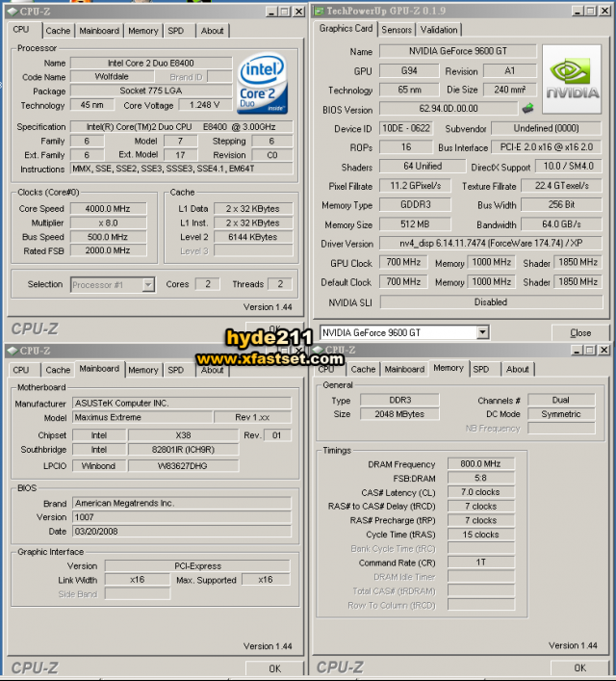The width and height of the screenshot is (616, 681).
Task: Click DRAM Frequency 800.0 MHz value
Action: coord(480,464)
